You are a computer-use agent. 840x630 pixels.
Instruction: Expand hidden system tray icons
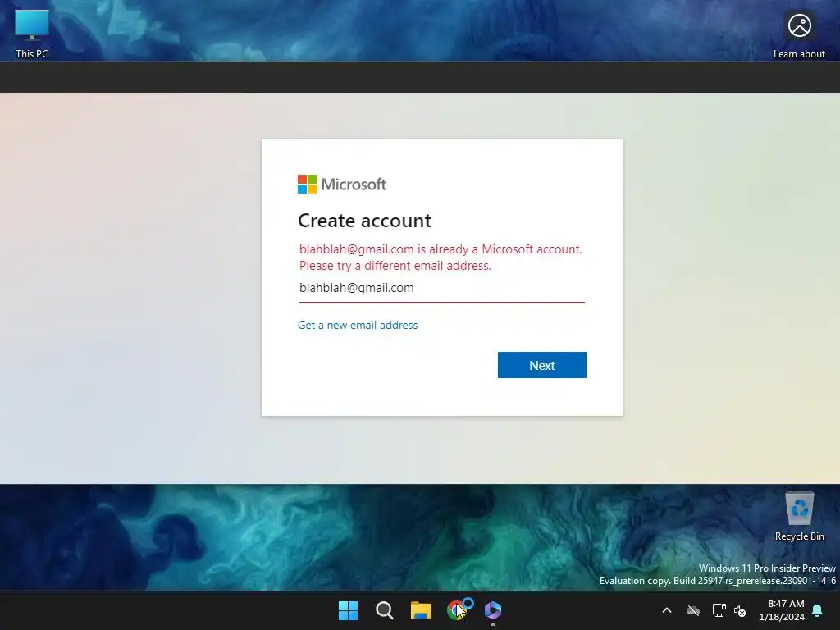(667, 610)
